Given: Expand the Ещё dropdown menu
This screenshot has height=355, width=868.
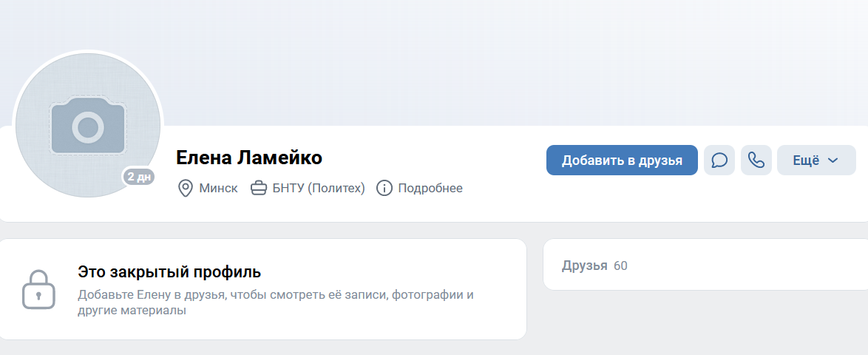Looking at the screenshot, I should tap(816, 160).
